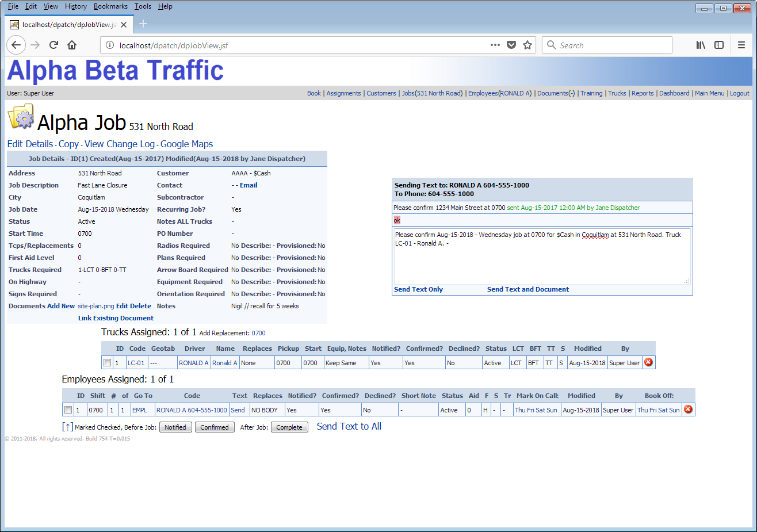This screenshot has width=757, height=532.
Task: Click the up arrow beside Marked Checked
Action: coord(68,427)
